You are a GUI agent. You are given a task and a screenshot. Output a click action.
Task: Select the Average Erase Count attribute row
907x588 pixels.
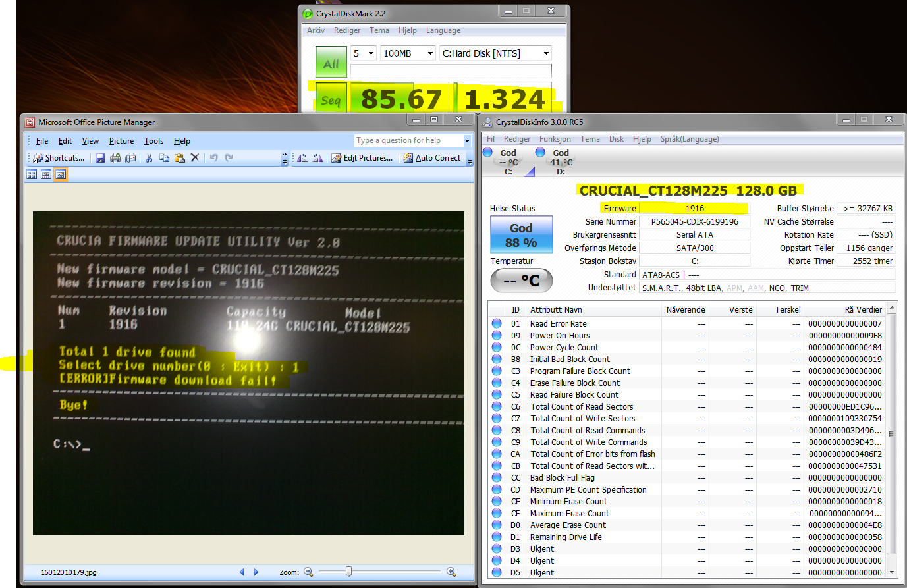pyautogui.click(x=687, y=525)
